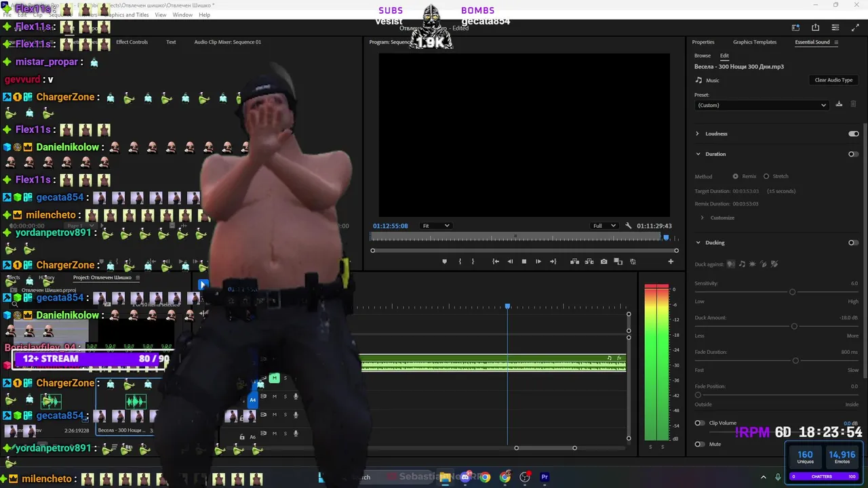
Task: Duck against the Ambience icon
Action: (763, 264)
